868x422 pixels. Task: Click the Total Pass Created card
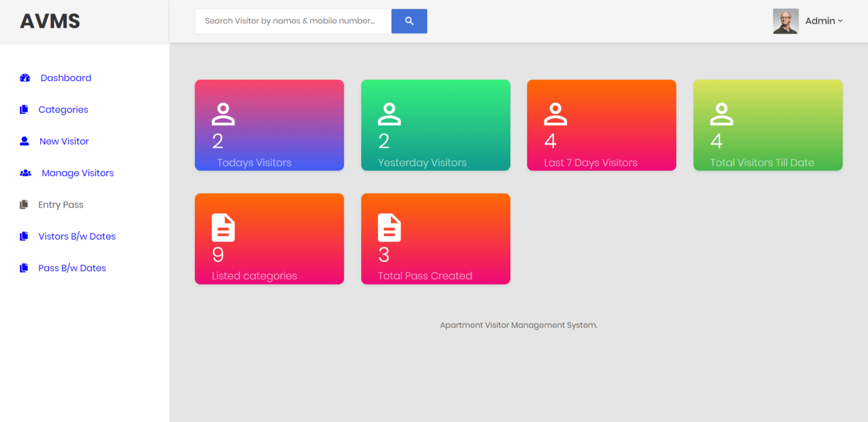[435, 238]
